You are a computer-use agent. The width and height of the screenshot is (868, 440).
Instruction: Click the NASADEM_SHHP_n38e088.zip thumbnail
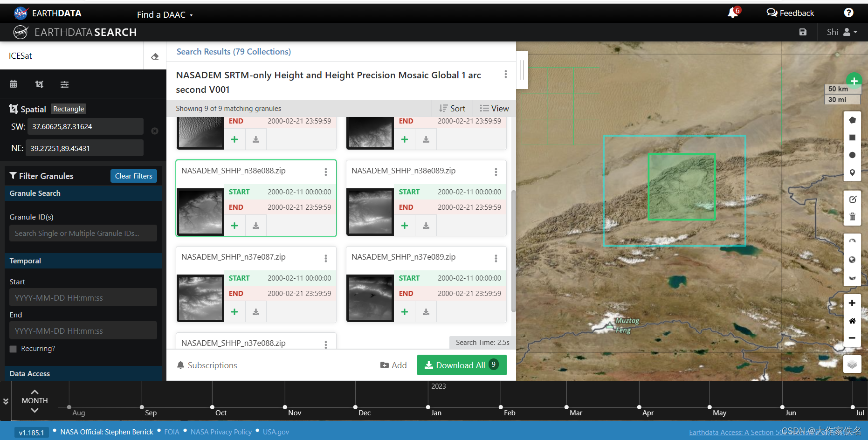coord(200,212)
